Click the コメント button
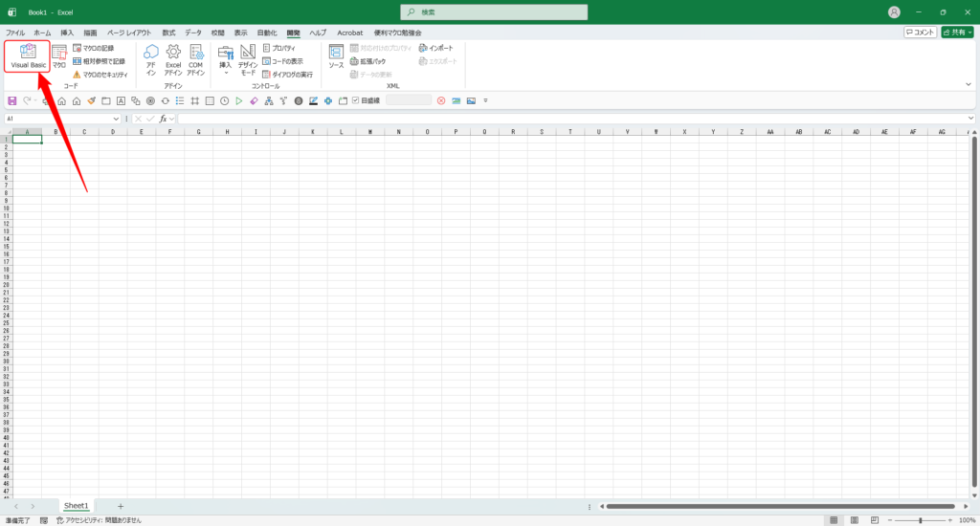This screenshot has width=980, height=526. [920, 33]
